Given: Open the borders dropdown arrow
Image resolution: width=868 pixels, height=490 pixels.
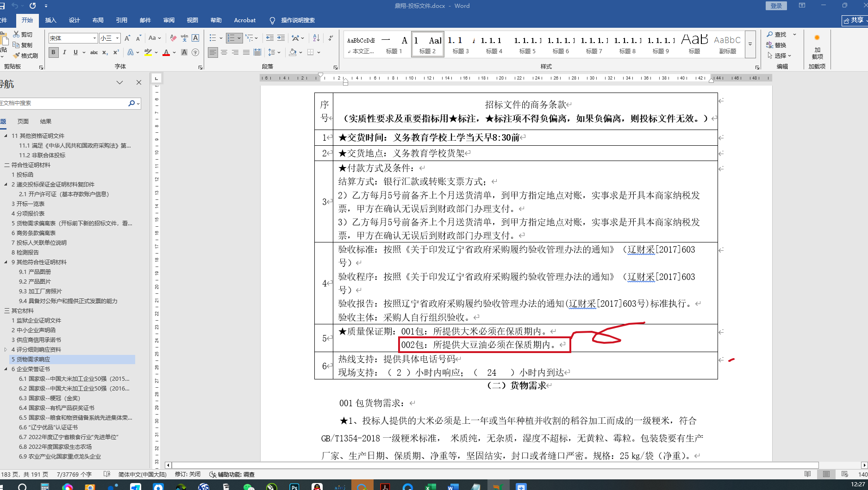Looking at the screenshot, I should point(319,52).
